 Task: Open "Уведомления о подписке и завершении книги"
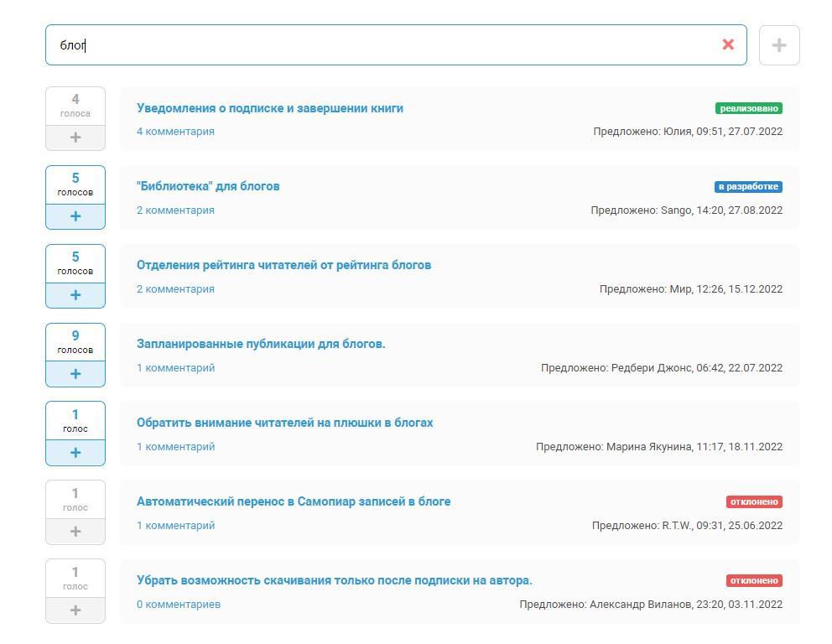(x=270, y=108)
